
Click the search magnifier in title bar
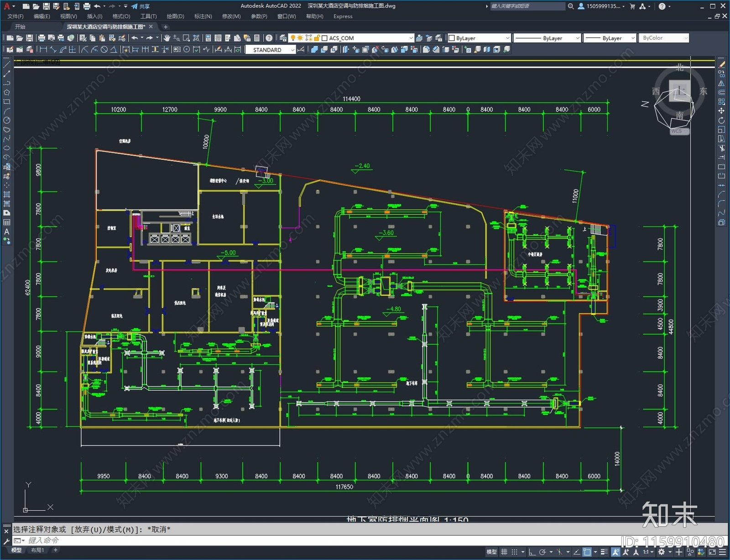pyautogui.click(x=570, y=6)
